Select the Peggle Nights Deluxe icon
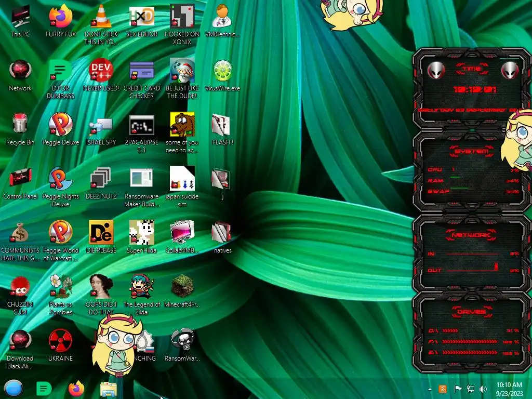Viewport: 532px width, 399px height. click(x=60, y=187)
